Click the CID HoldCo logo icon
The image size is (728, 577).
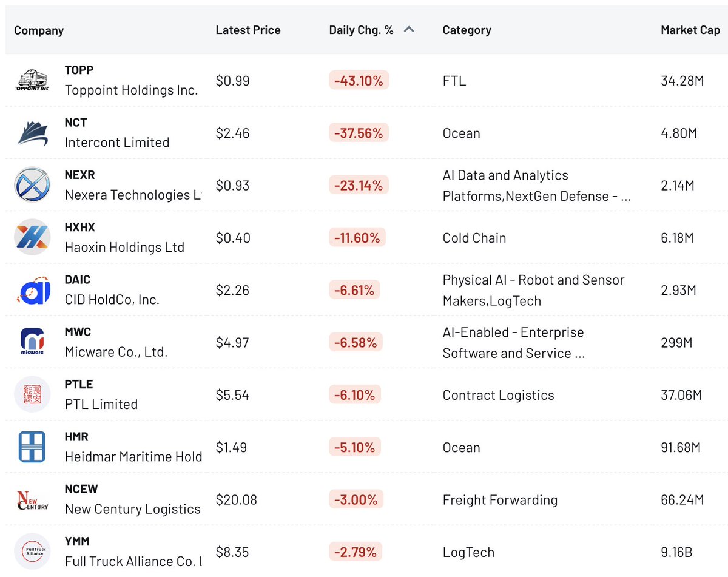tap(32, 290)
